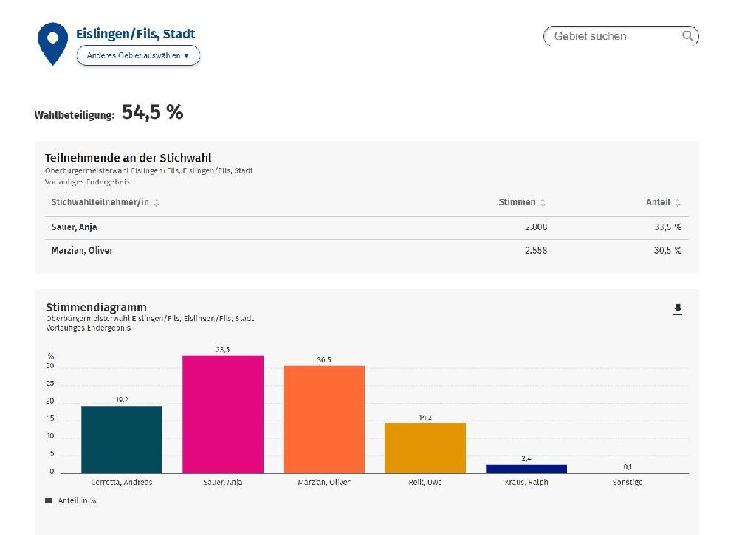Click the Eislingen/Fils, Stadt heading
The width and height of the screenshot is (756, 535).
coord(136,34)
